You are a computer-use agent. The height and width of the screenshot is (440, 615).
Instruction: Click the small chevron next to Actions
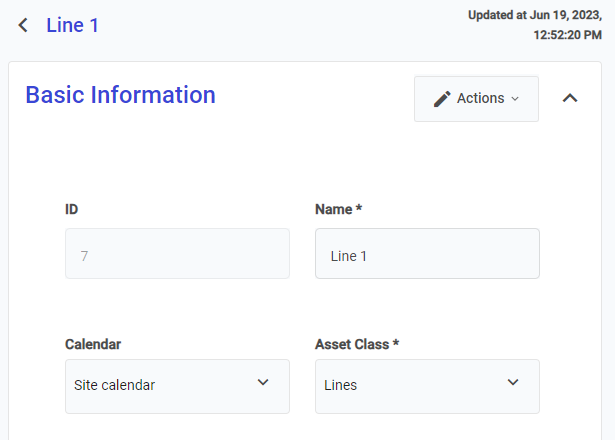click(515, 98)
